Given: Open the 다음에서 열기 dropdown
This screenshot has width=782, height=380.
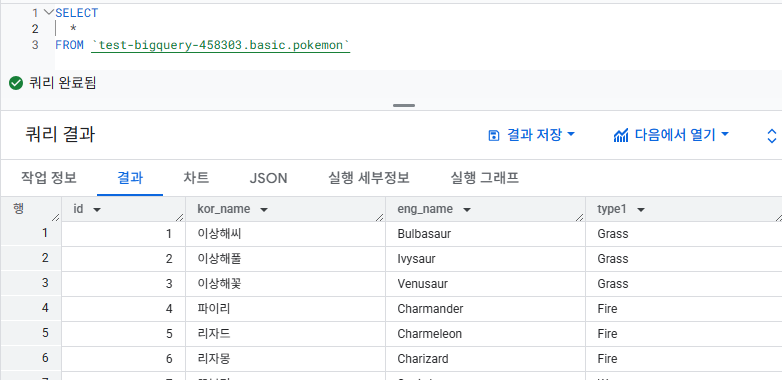Looking at the screenshot, I should coord(671,135).
